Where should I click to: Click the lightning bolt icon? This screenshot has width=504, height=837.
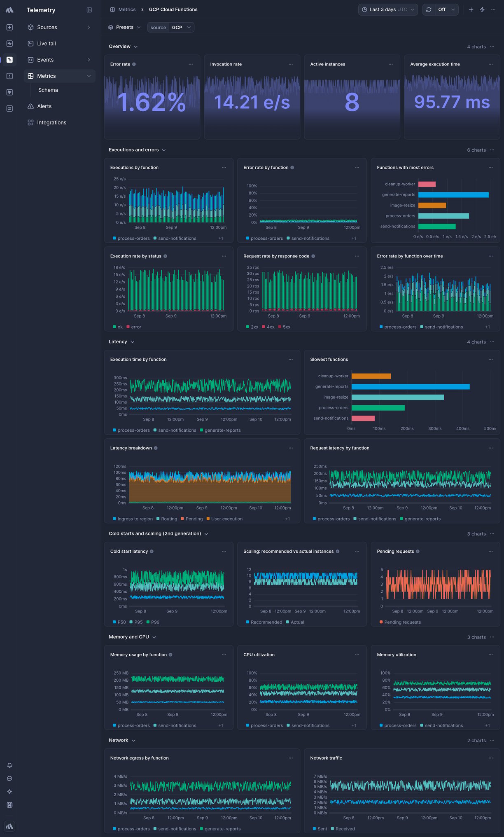coord(482,9)
